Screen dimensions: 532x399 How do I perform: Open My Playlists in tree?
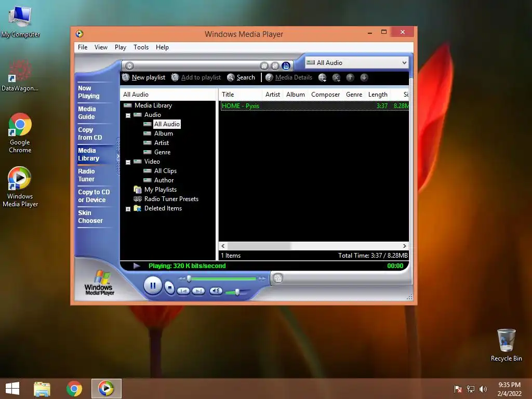pyautogui.click(x=161, y=189)
